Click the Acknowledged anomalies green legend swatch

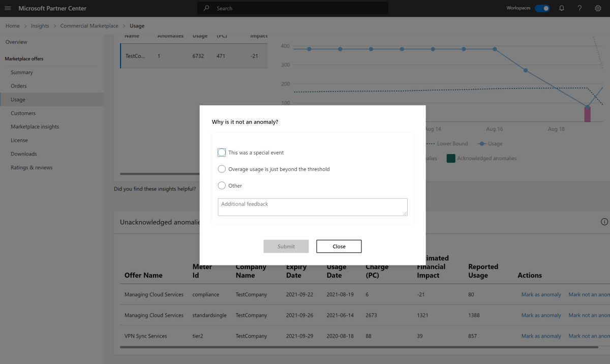click(451, 158)
